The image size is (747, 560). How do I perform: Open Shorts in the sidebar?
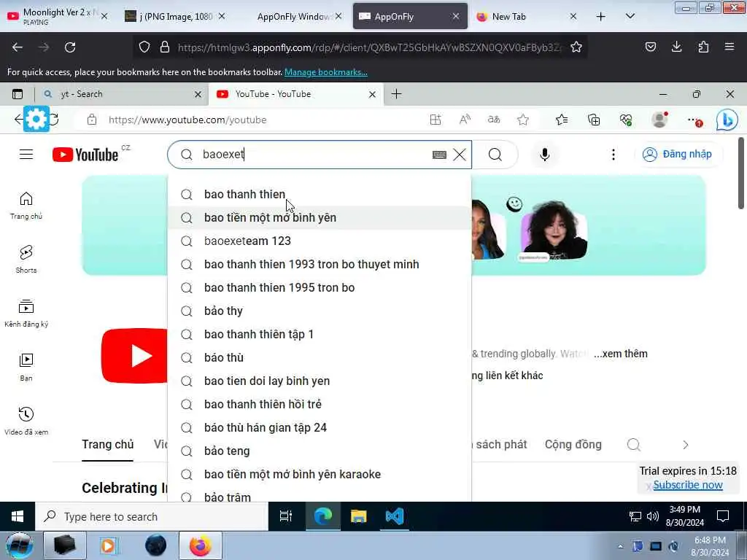pyautogui.click(x=26, y=260)
